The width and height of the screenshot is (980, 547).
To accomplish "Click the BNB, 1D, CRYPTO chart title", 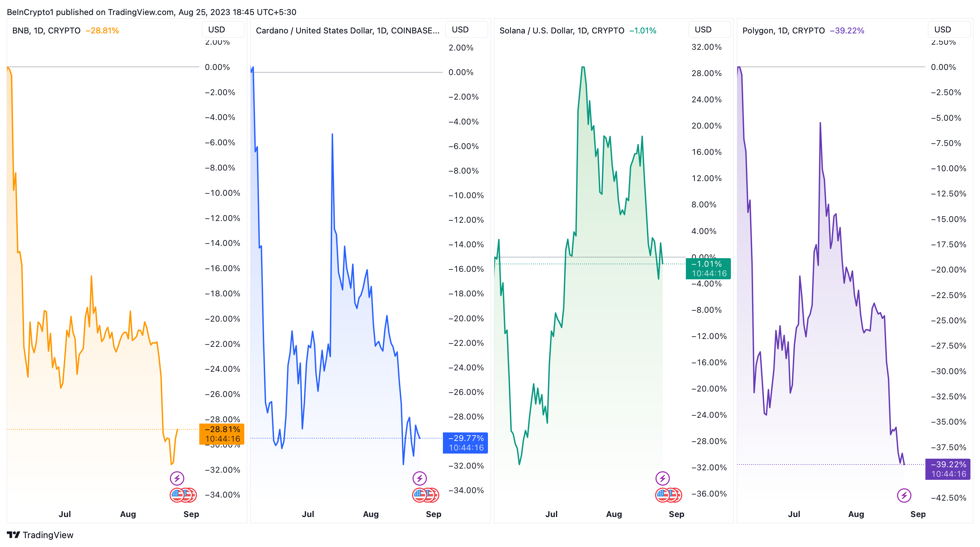I will click(x=46, y=30).
